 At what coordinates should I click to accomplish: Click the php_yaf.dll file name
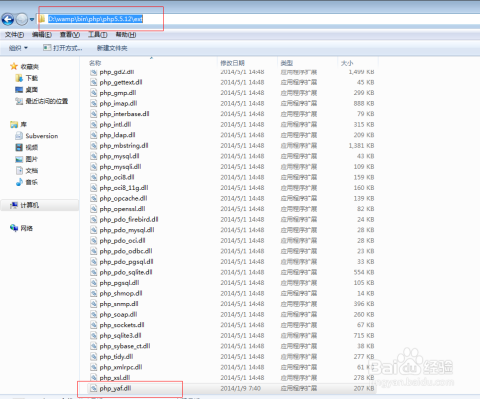click(x=115, y=388)
